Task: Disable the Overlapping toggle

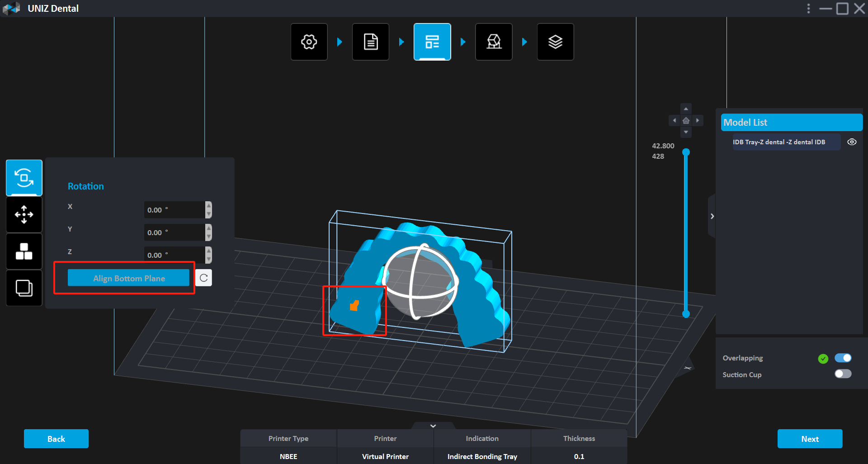Action: click(x=843, y=358)
